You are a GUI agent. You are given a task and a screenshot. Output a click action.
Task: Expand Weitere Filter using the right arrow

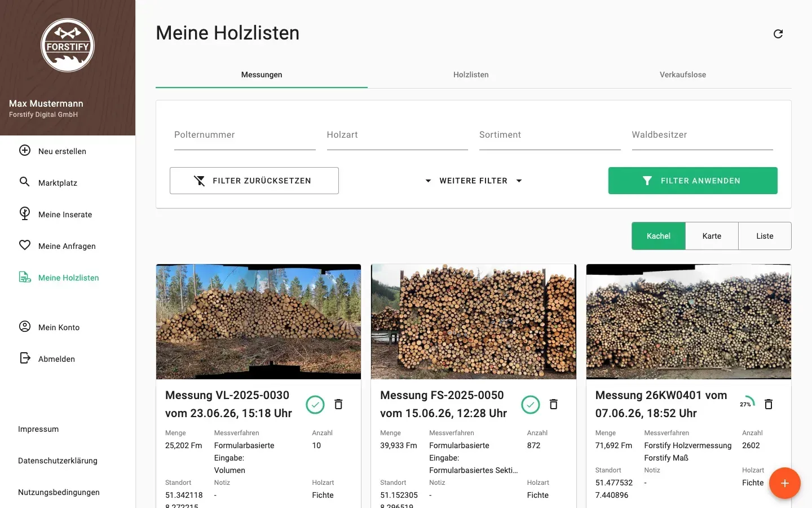[519, 181]
